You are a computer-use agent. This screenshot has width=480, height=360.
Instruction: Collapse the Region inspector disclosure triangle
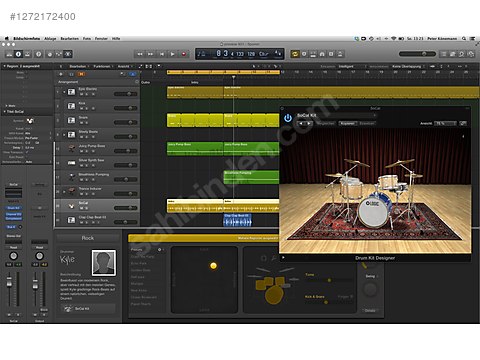(5, 66)
